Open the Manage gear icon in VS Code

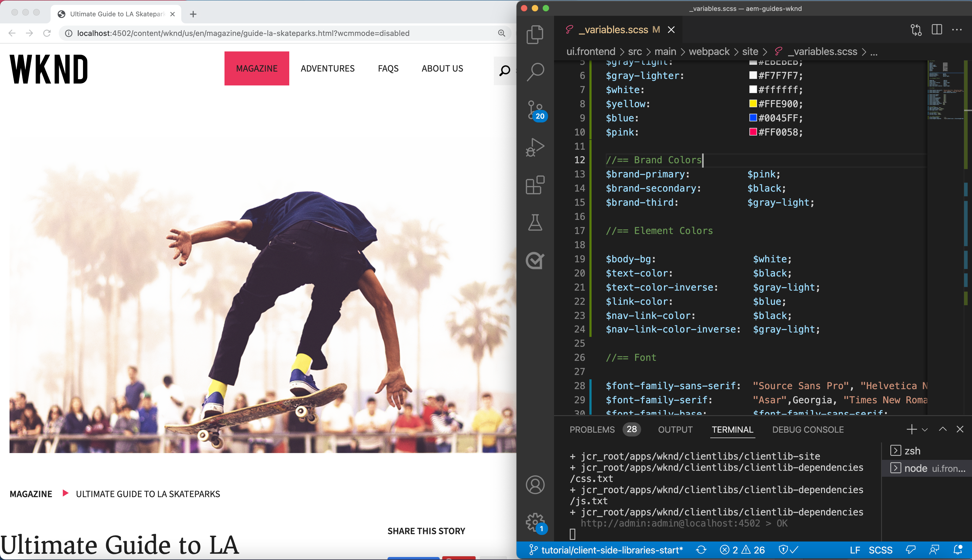pyautogui.click(x=535, y=522)
